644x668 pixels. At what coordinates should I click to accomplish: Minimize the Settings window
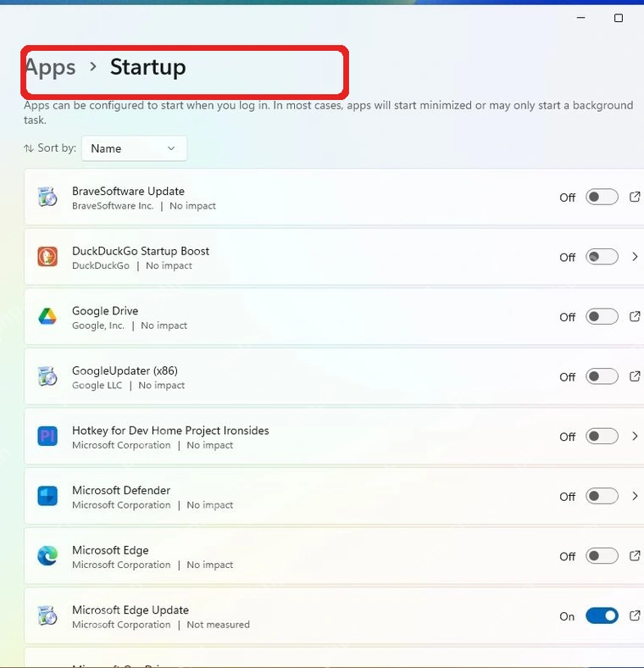click(x=581, y=18)
